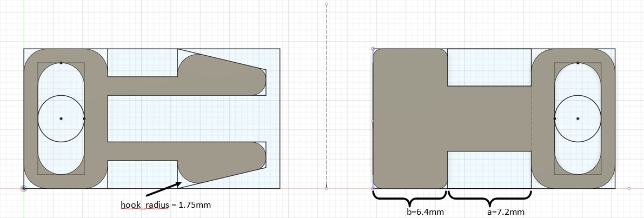Select the purple top-left corner point of the right block
This screenshot has width=644, height=218.
coord(373,49)
